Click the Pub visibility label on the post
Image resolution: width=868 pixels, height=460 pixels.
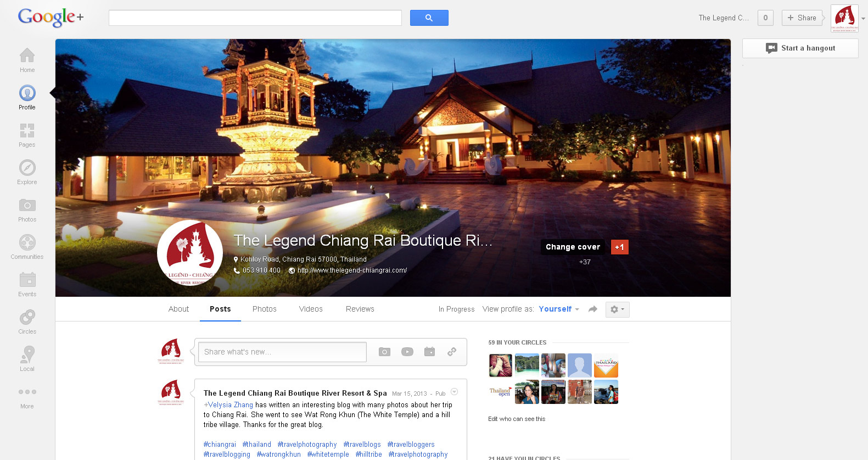pos(440,394)
